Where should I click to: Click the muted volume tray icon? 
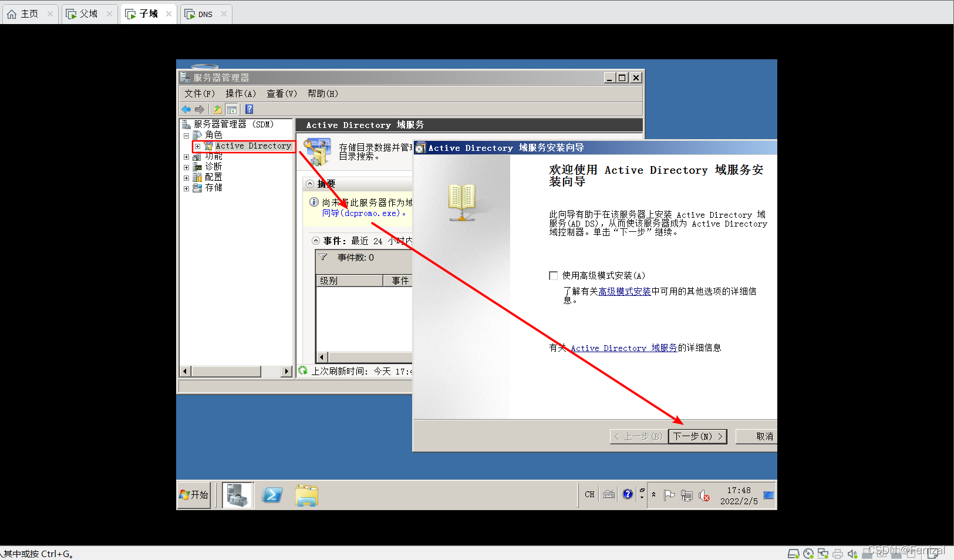pyautogui.click(x=704, y=495)
